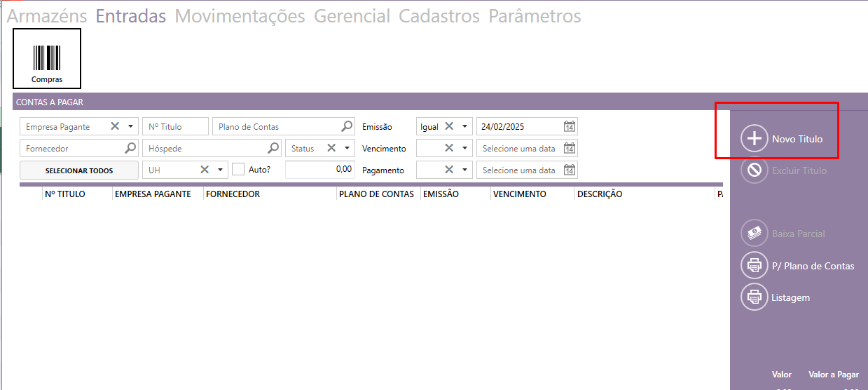Expand the Empresa Pagante dropdown

(130, 127)
